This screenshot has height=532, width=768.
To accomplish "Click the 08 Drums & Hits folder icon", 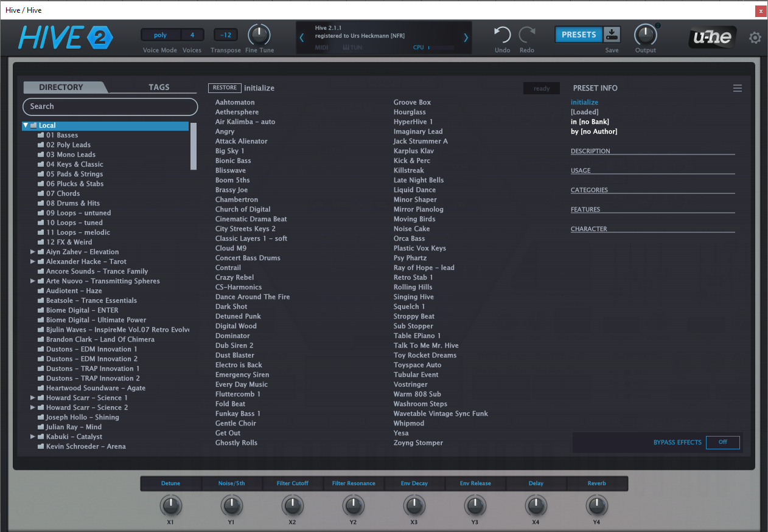I will (41, 203).
